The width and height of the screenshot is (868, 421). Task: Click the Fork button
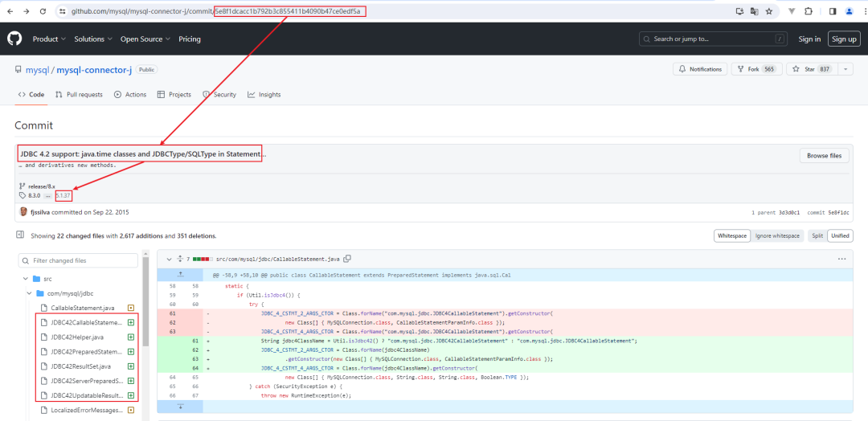coord(757,69)
